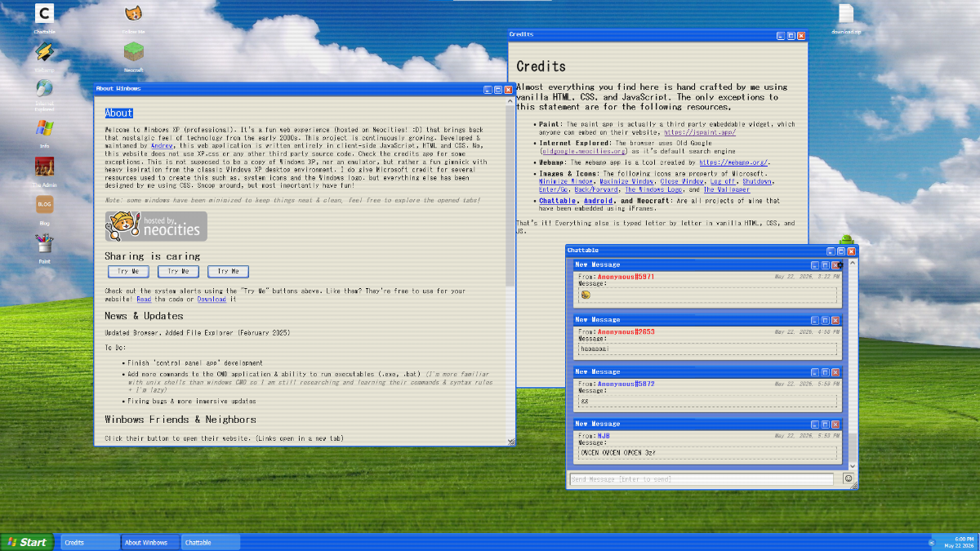The width and height of the screenshot is (980, 551).
Task: Open the emoji picker in Chattable
Action: tap(849, 478)
